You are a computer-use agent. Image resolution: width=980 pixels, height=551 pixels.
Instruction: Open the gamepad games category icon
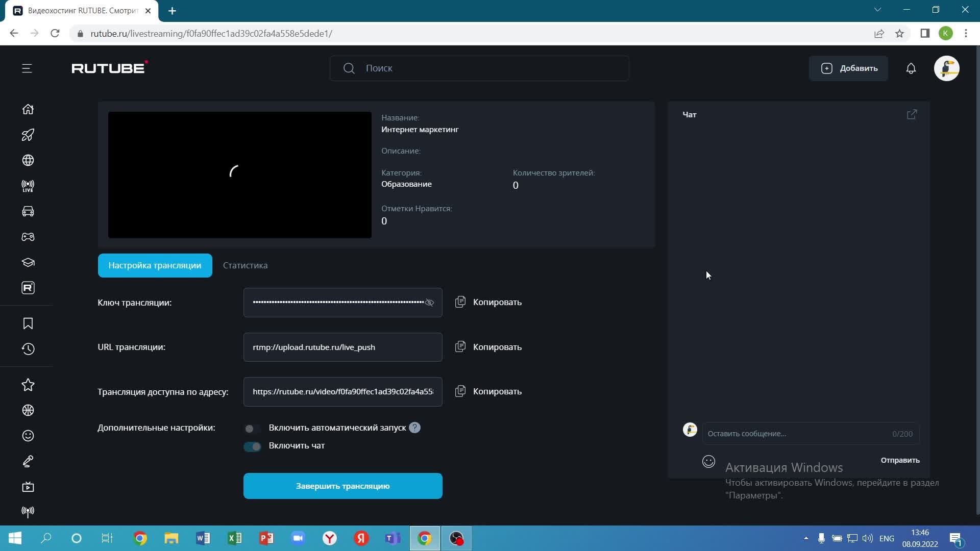click(28, 237)
